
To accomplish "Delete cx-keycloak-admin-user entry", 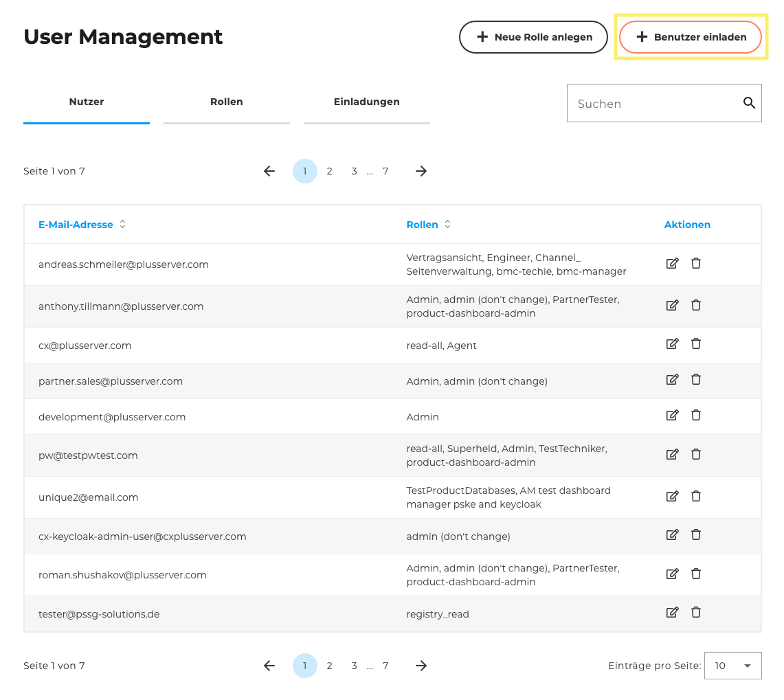I will click(x=696, y=534).
